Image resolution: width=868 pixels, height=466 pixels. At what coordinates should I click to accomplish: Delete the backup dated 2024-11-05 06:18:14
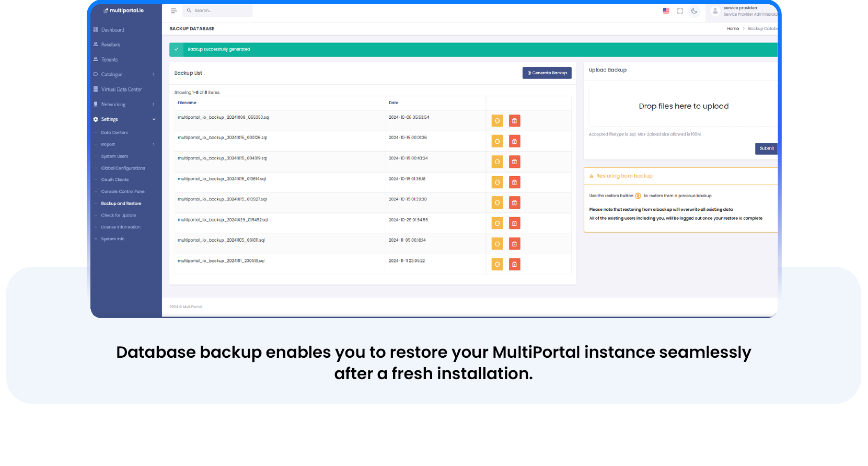tap(515, 244)
